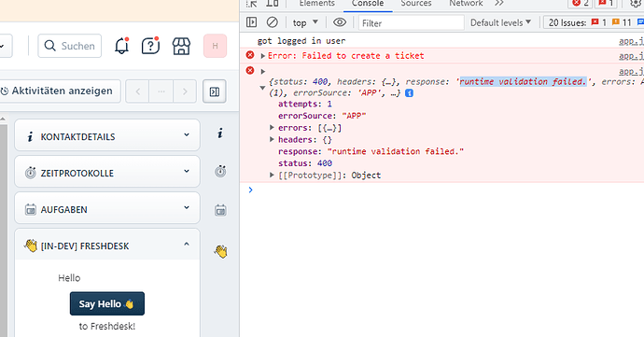644x337 pixels.
Task: Open the top JavaScript context dropdown
Action: click(x=305, y=22)
